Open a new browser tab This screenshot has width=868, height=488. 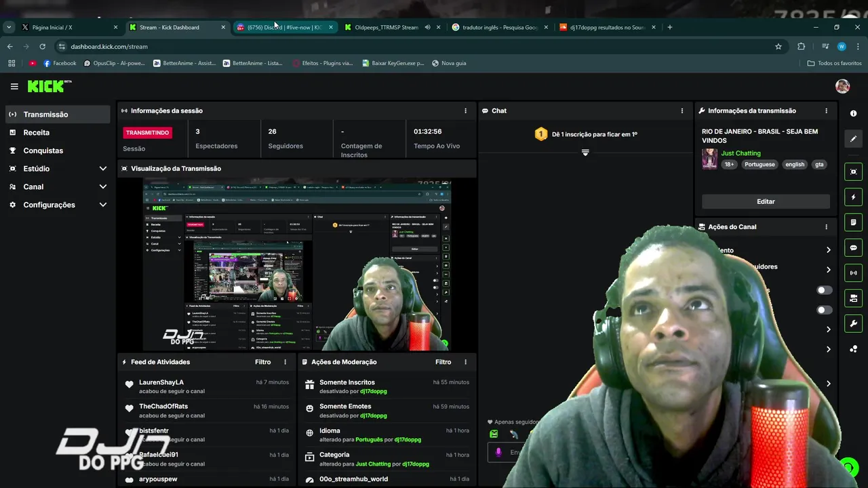(670, 27)
